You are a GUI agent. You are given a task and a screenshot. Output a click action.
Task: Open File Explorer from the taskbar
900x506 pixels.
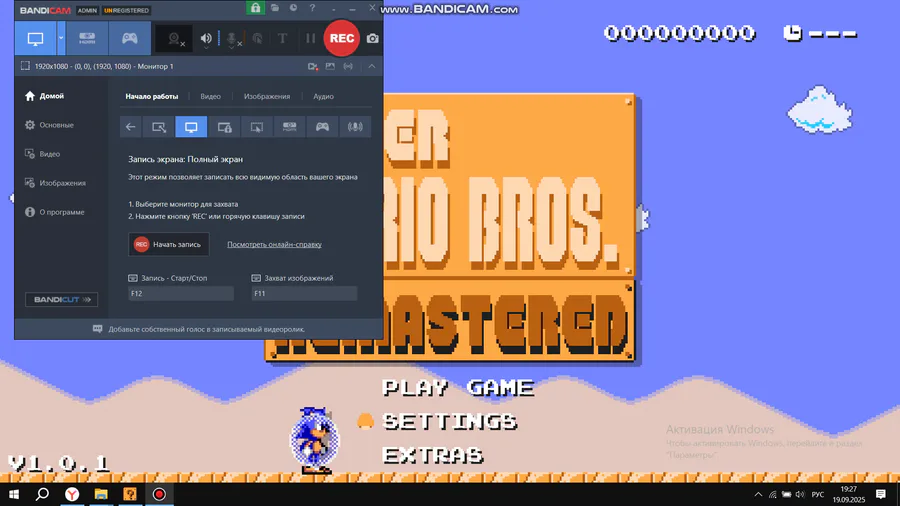(101, 495)
